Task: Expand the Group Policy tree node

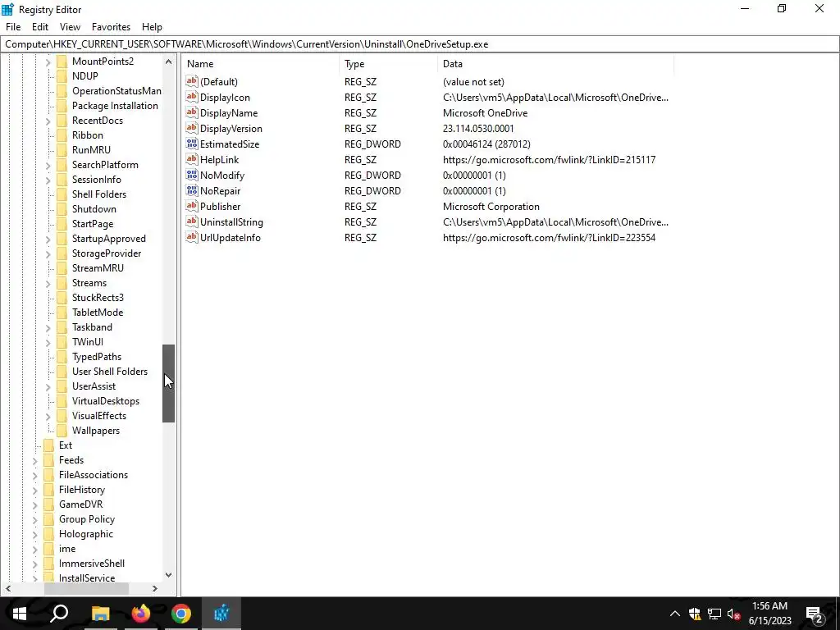Action: [x=34, y=519]
